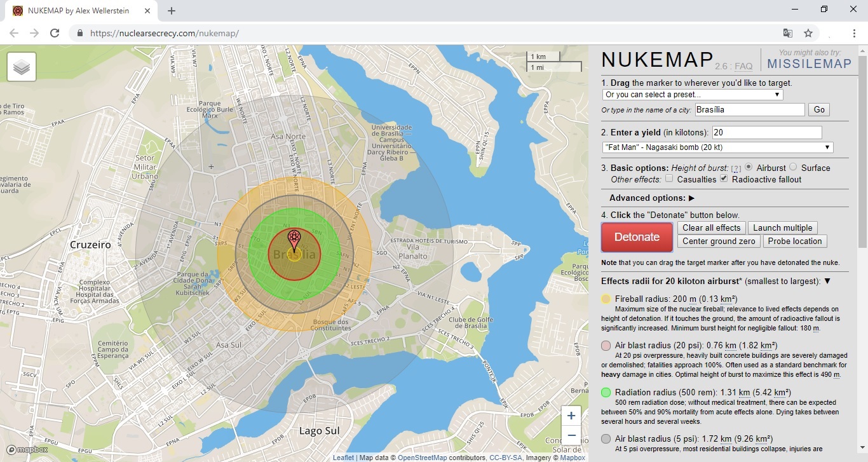Click the Detonate button
Image resolution: width=868 pixels, height=462 pixels.
tap(637, 237)
